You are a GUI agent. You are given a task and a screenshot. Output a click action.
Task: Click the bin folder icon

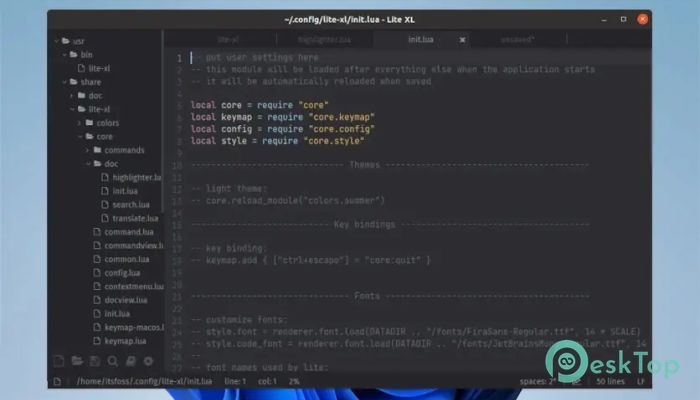pos(74,54)
